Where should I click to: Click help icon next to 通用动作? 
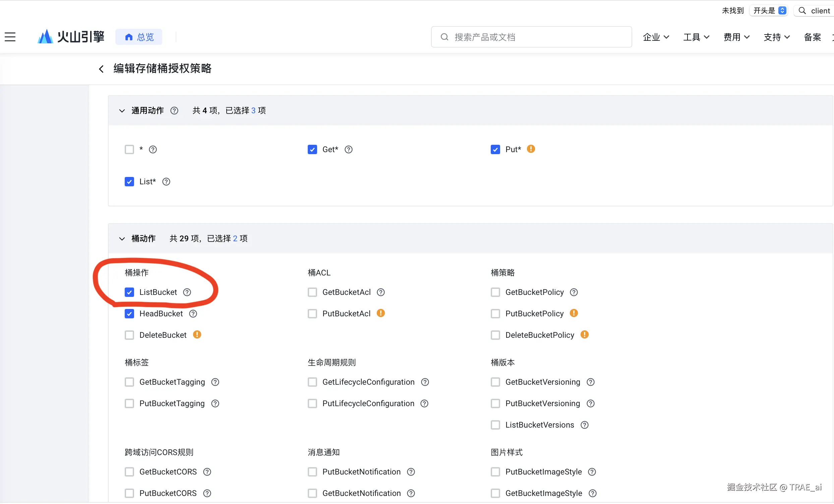(174, 111)
